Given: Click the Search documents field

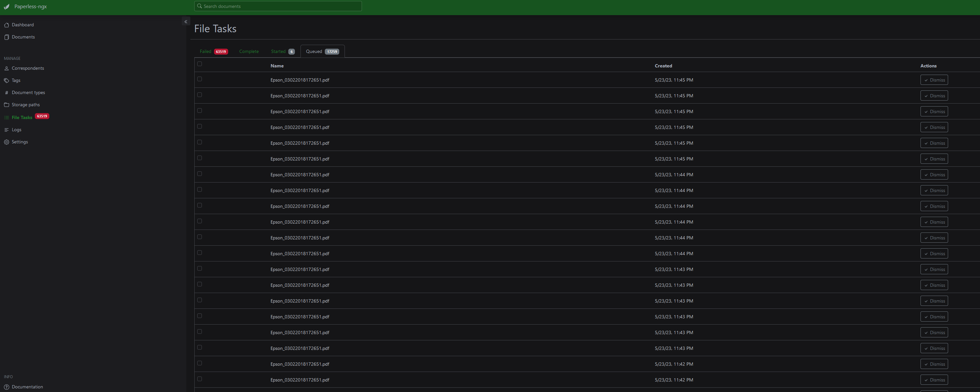Looking at the screenshot, I should (278, 6).
